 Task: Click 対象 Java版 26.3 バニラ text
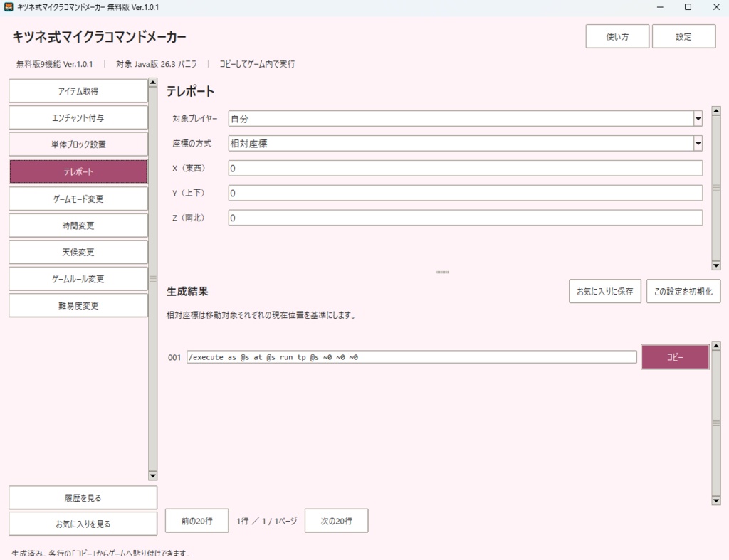(x=156, y=64)
